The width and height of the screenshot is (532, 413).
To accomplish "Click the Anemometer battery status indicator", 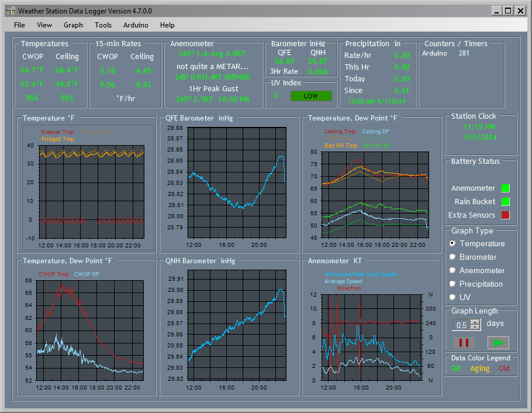I will click(x=505, y=188).
